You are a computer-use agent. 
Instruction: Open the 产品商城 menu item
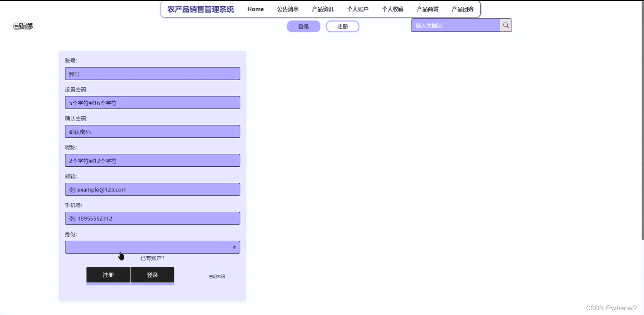click(428, 9)
